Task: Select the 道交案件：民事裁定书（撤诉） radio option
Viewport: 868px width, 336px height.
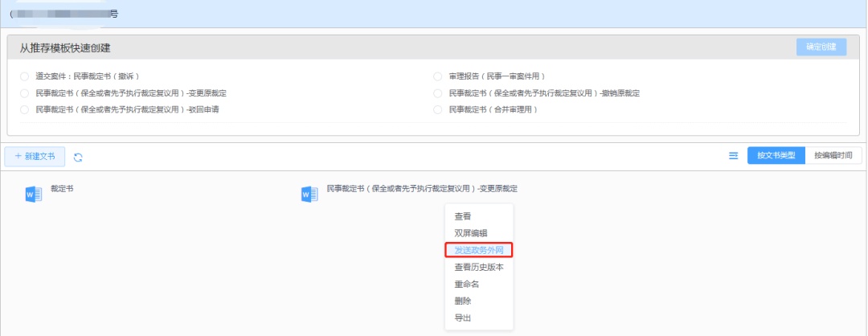Action: pos(24,76)
